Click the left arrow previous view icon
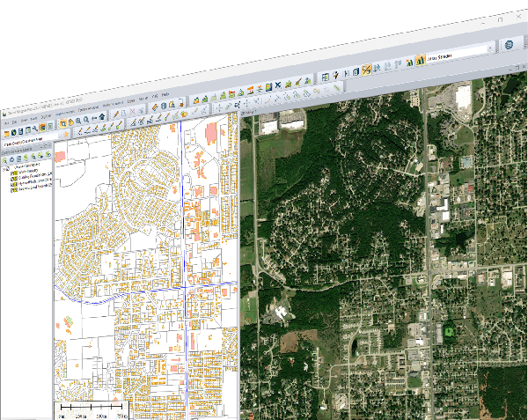Viewport: 528px width, 420px height. pos(94,118)
